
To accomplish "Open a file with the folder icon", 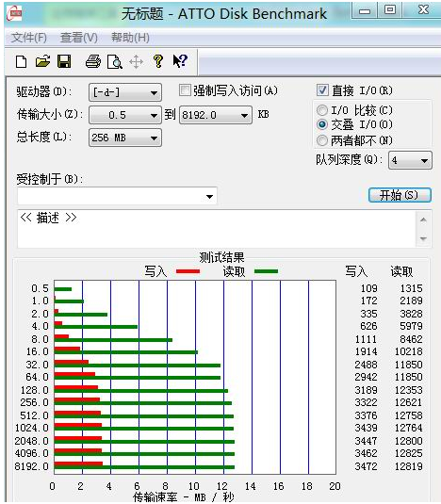I will click(42, 61).
